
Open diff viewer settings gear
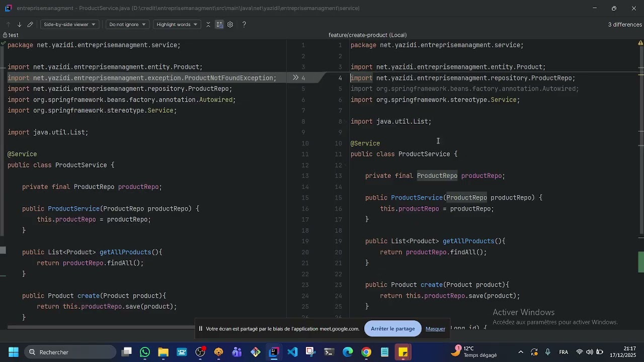pos(230,24)
